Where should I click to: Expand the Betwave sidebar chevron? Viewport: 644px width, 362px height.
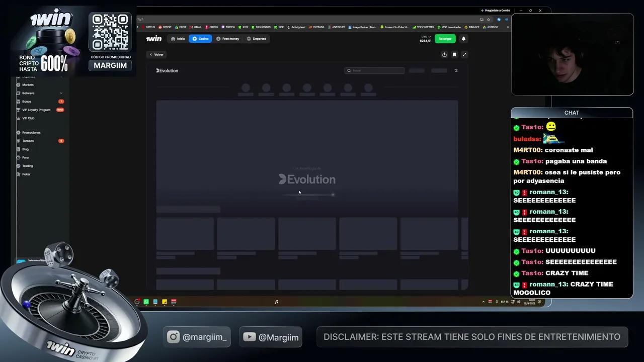click(61, 93)
